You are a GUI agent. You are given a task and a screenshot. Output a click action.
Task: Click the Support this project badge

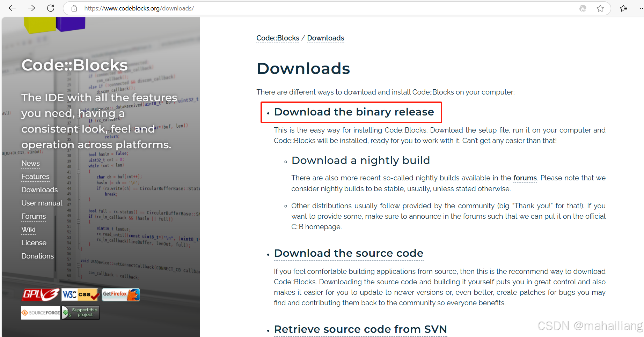81,313
